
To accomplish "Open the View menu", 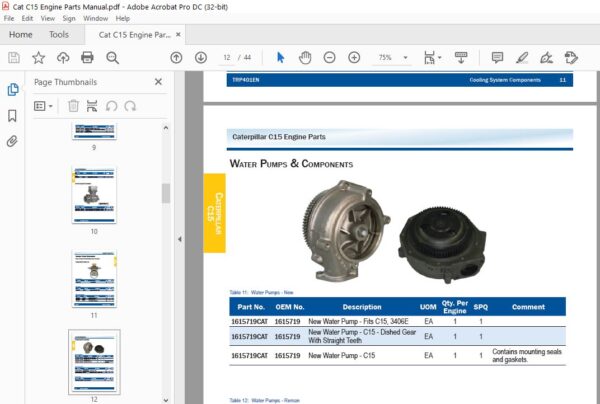I will [x=48, y=18].
